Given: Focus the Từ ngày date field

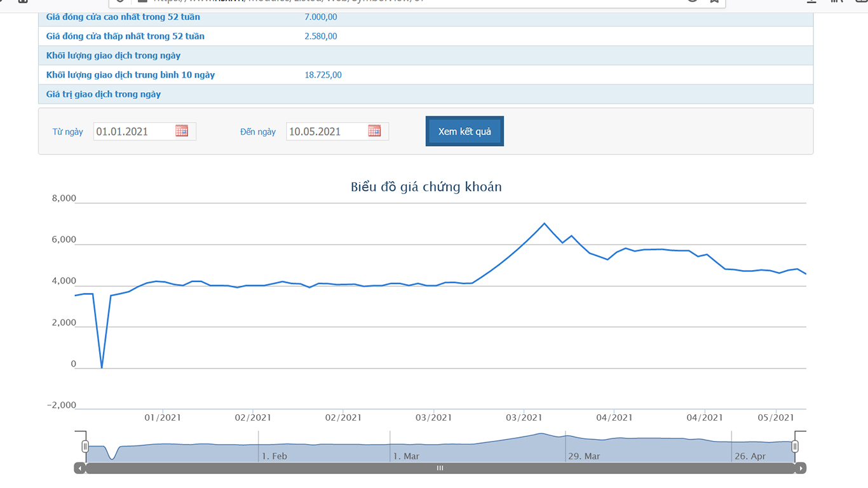Looking at the screenshot, I should (133, 132).
